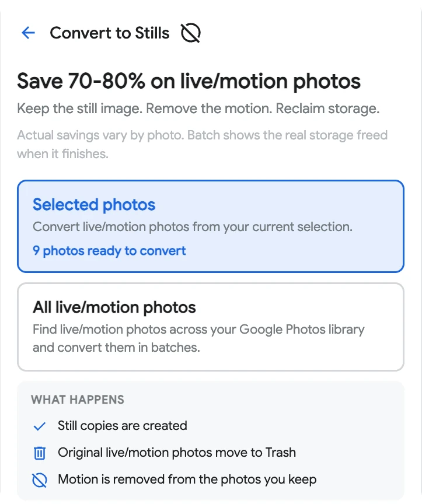Select the Selected photos option card
The image size is (422, 504).
point(211,226)
